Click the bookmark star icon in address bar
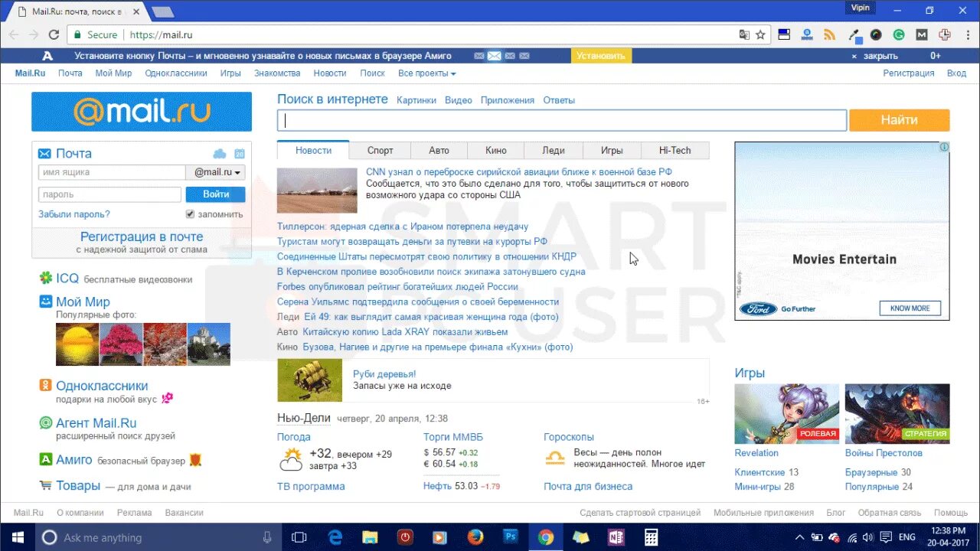This screenshot has width=980, height=551. [x=760, y=34]
